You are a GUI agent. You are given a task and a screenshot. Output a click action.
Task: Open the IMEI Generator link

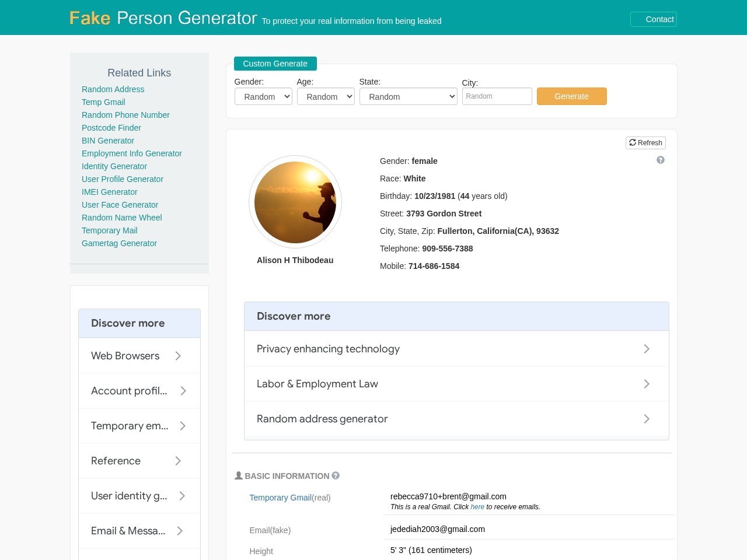[110, 192]
